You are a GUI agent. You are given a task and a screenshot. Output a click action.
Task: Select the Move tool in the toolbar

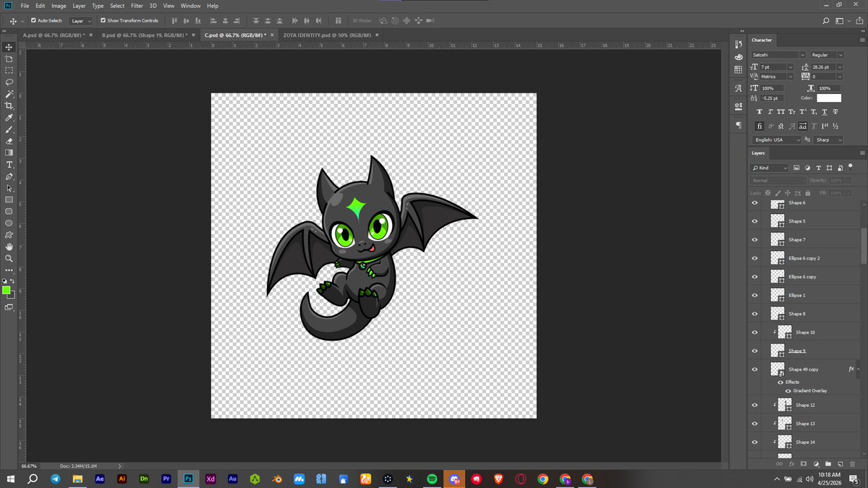(x=9, y=46)
